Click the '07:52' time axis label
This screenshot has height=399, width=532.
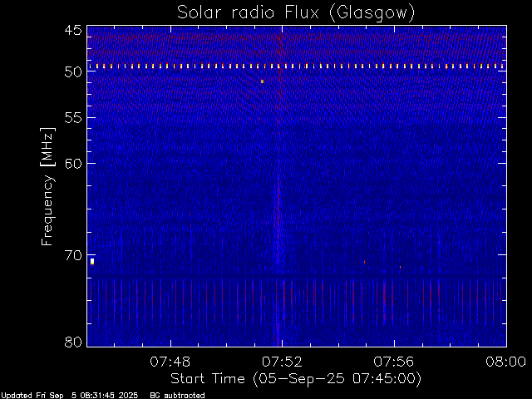(282, 362)
